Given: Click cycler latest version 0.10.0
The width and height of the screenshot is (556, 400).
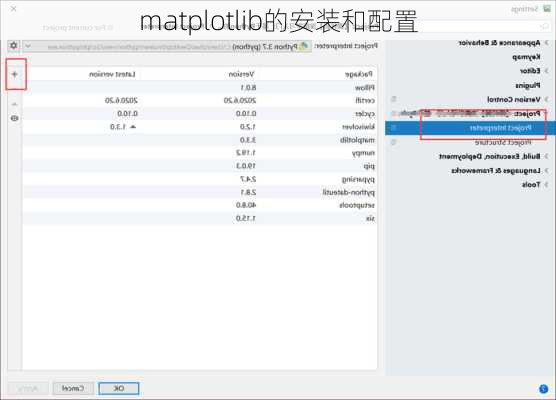Looking at the screenshot, I should point(127,114).
